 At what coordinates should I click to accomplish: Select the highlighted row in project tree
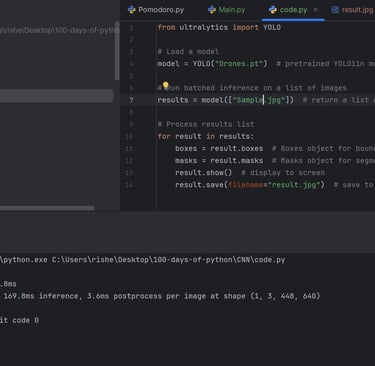click(56, 96)
